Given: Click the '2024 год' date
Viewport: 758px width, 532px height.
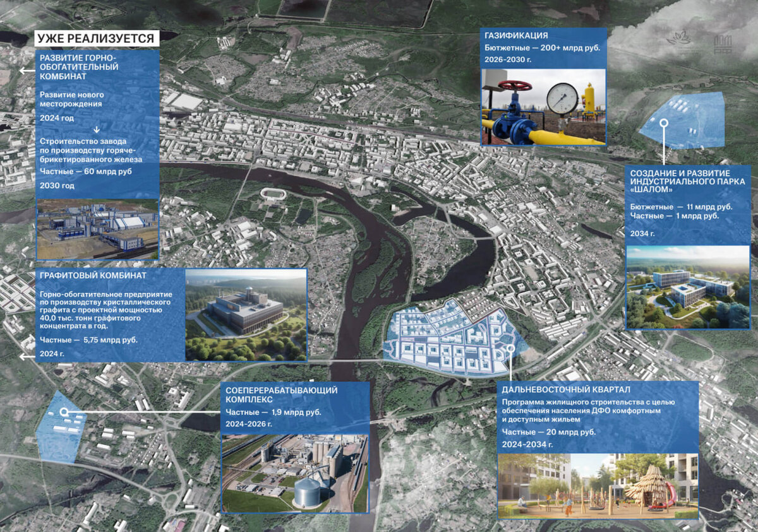Looking at the screenshot, I should 57,119.
